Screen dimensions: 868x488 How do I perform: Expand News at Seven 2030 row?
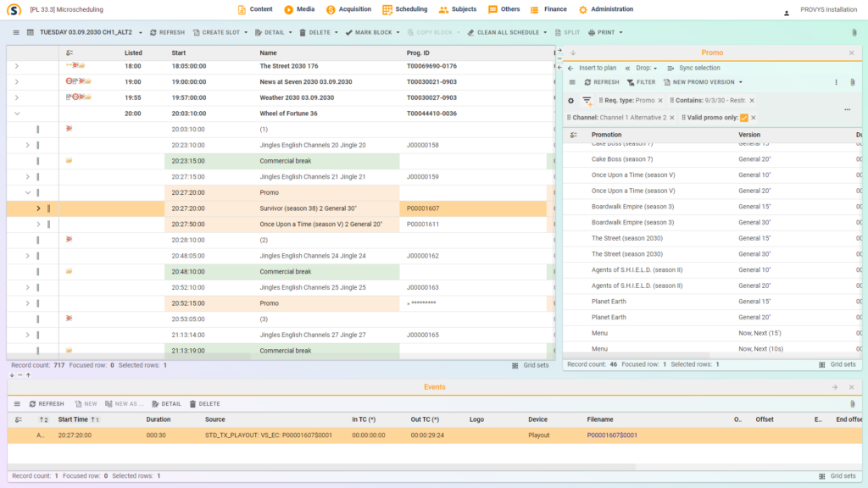17,82
